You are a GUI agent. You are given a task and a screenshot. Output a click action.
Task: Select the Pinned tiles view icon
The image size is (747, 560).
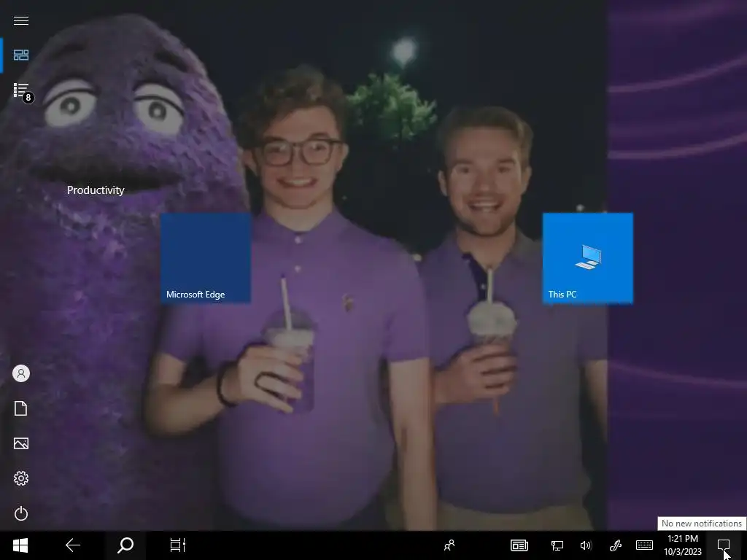coord(21,55)
